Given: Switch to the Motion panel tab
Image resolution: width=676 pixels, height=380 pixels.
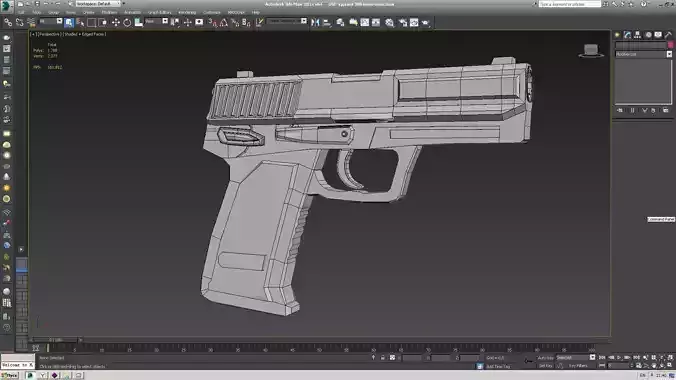Looking at the screenshot, I should 648,35.
